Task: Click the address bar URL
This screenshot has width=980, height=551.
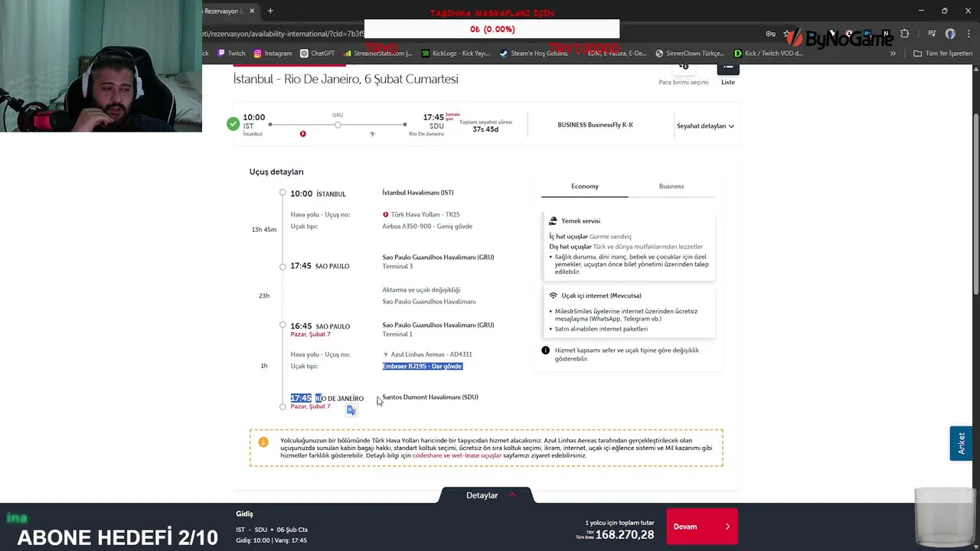Action: pyautogui.click(x=283, y=34)
